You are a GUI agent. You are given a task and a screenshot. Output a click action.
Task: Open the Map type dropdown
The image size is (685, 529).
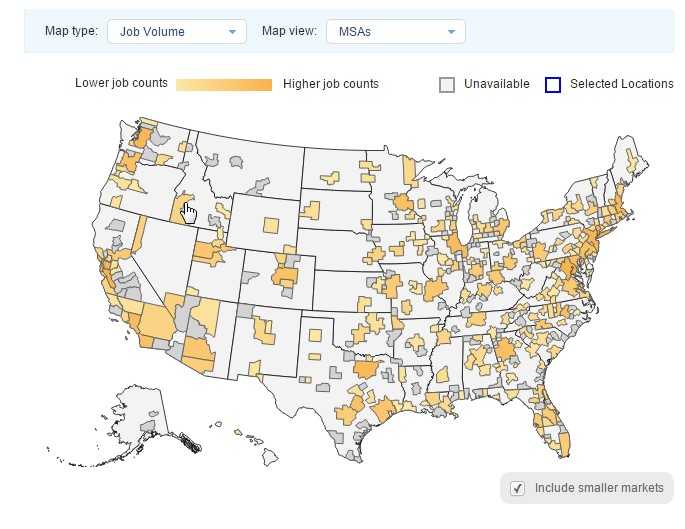176,32
